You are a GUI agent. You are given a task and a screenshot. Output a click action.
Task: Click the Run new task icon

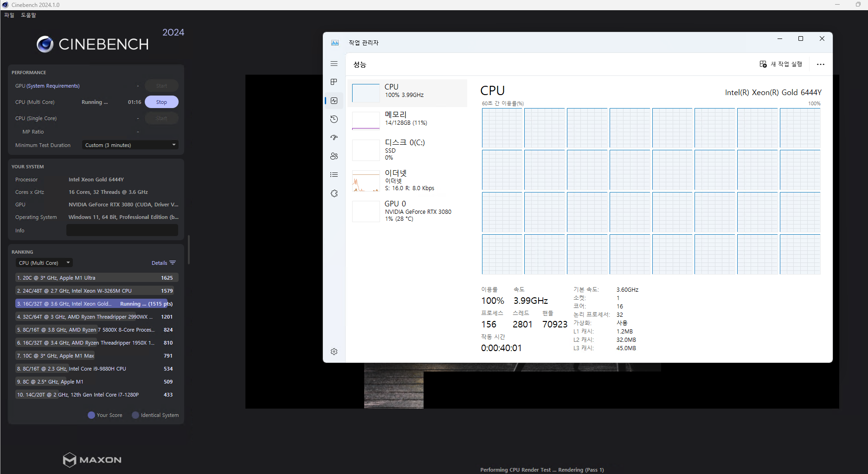click(763, 64)
